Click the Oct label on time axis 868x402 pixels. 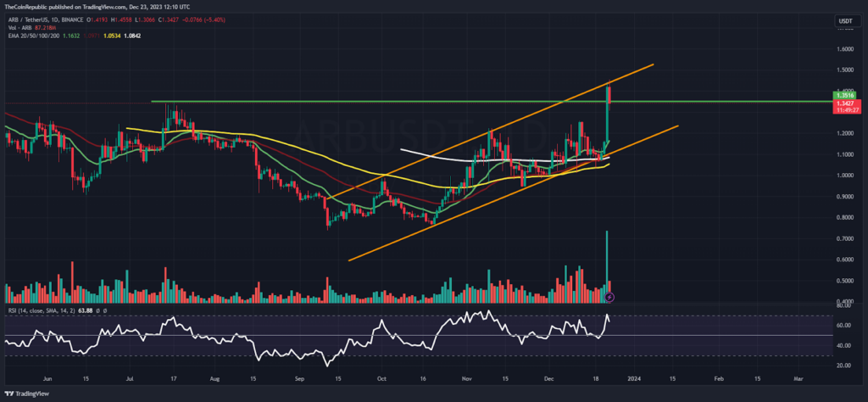[x=381, y=379]
